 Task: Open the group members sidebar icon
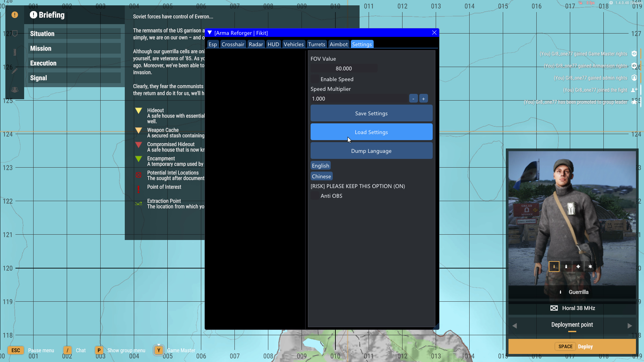click(x=15, y=90)
